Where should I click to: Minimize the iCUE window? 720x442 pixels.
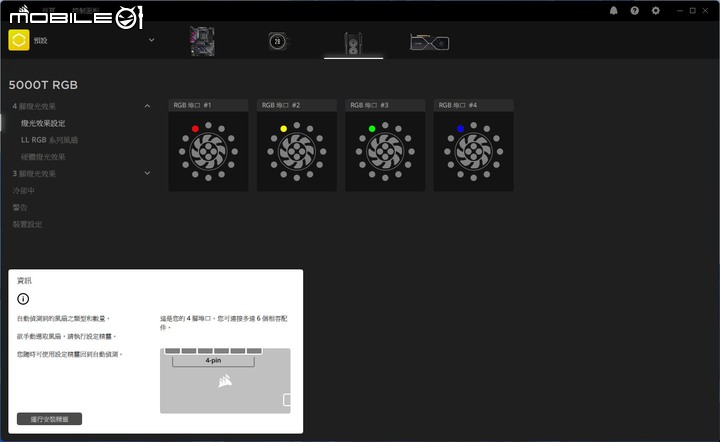tap(680, 11)
